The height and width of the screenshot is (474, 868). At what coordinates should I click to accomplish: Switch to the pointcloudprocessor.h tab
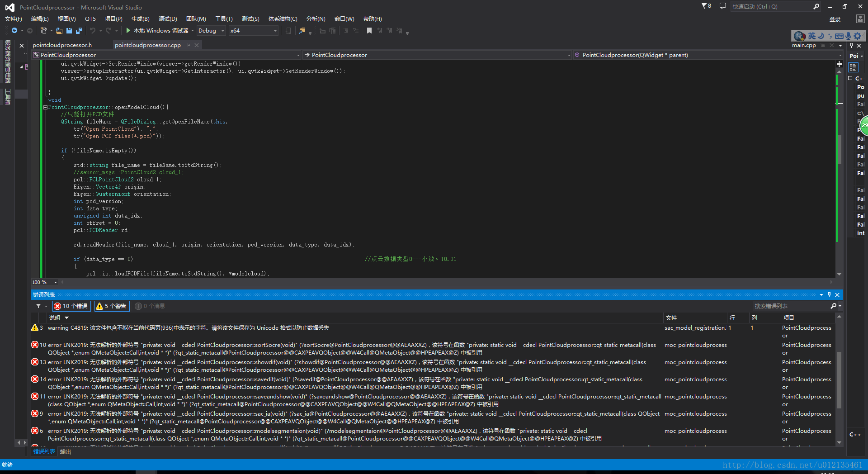tap(62, 45)
